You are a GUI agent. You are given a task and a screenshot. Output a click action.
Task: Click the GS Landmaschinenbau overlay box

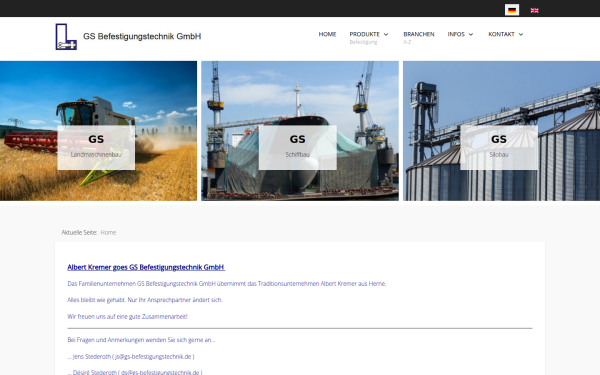pyautogui.click(x=96, y=147)
